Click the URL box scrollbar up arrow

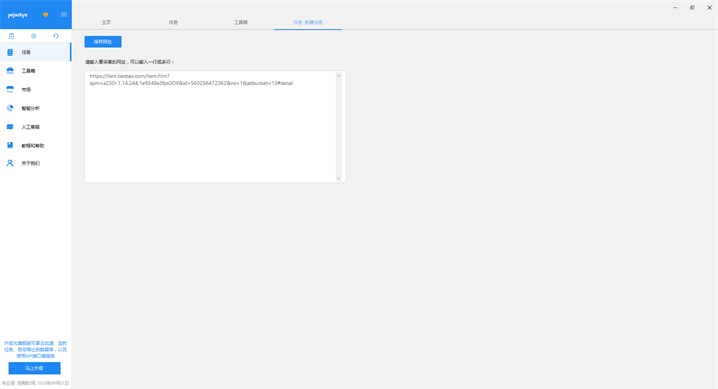pyautogui.click(x=339, y=76)
